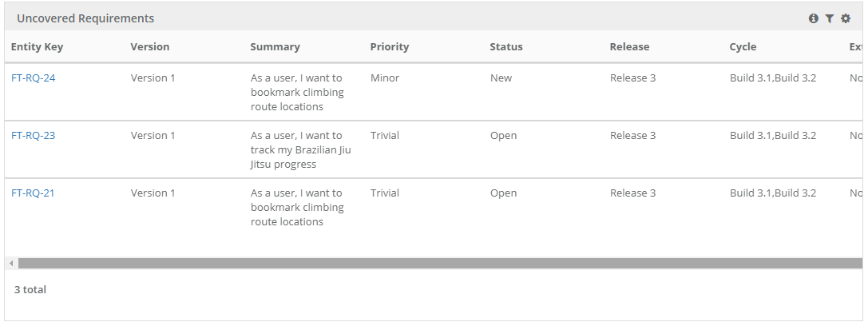
Task: Click the Version column header
Action: tap(150, 47)
